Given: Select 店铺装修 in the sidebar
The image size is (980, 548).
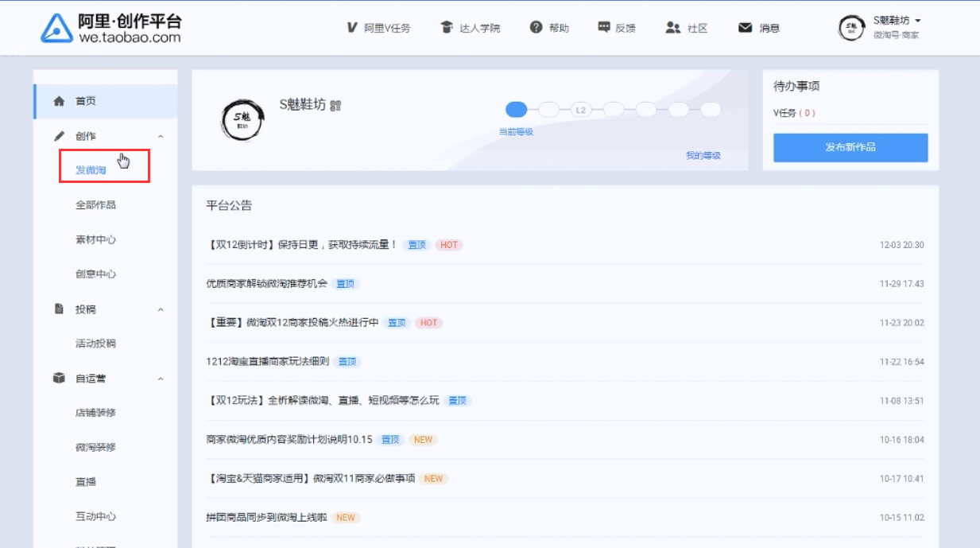Looking at the screenshot, I should [95, 413].
